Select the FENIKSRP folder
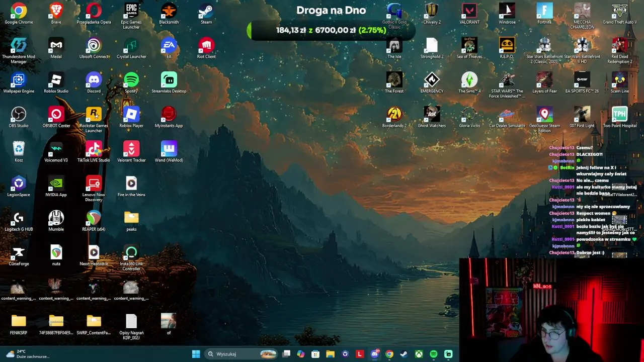 point(19,324)
